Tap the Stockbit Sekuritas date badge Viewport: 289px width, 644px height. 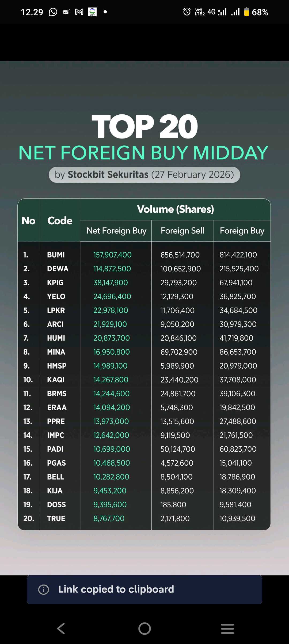pos(144,175)
